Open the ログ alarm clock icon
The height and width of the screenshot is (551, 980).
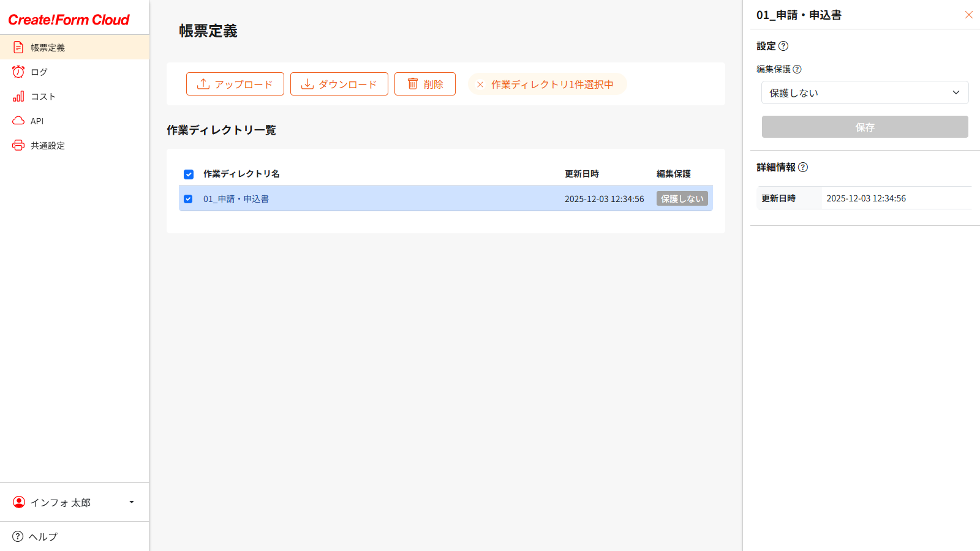(18, 72)
